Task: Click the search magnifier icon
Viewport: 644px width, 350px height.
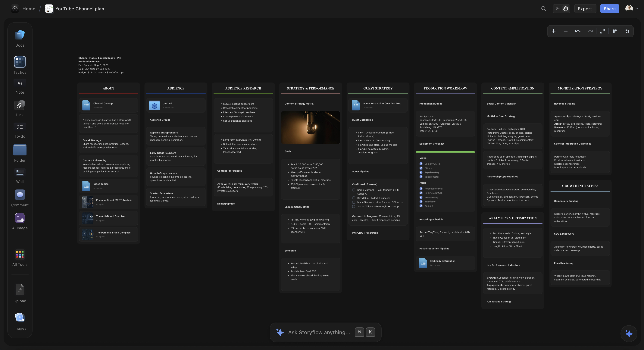Action: [x=544, y=8]
